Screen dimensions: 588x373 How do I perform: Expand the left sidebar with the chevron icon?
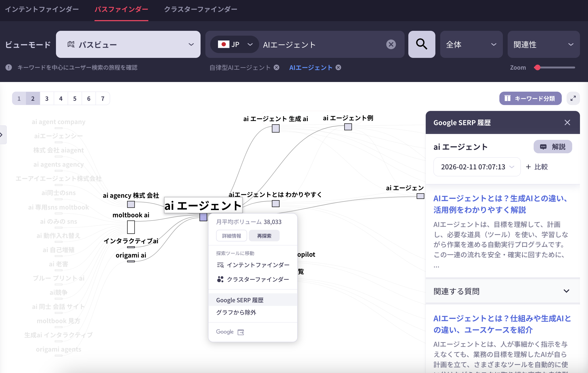pos(2,135)
